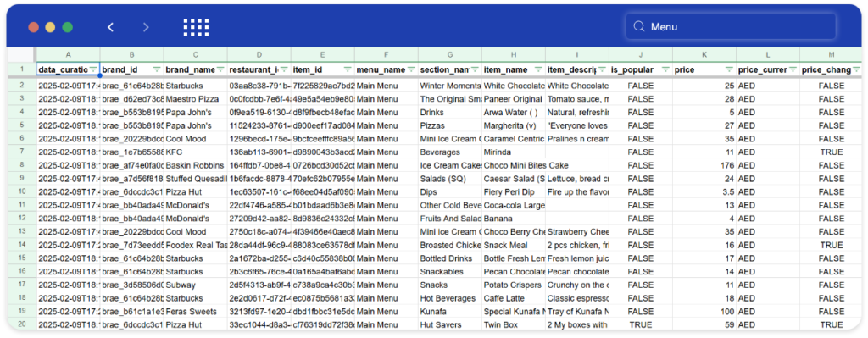Open filter dropdown for brand_id column
Viewport: 868px width, 338px height.
pos(157,69)
